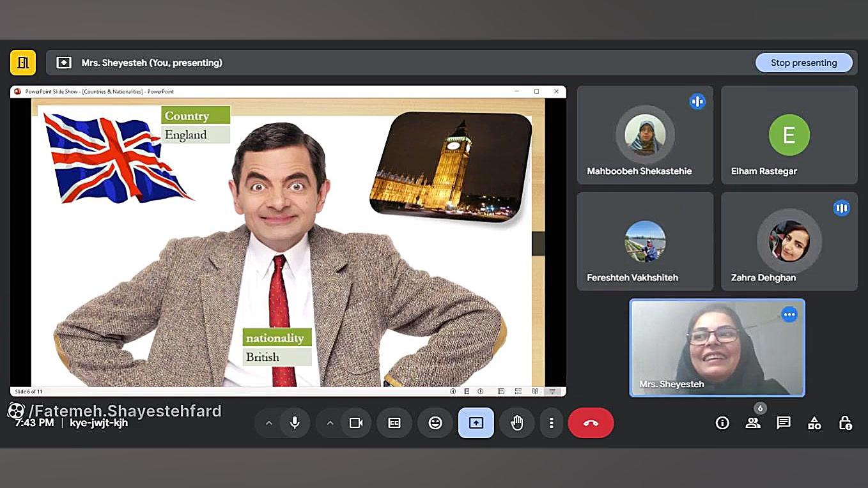Click the PowerPoint window title text
Image resolution: width=868 pixels, height=488 pixels.
[x=100, y=91]
